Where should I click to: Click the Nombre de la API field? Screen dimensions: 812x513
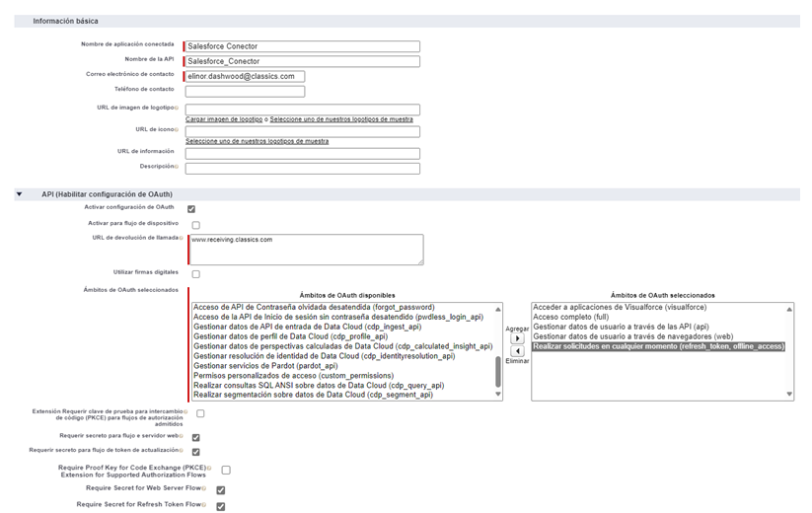tap(303, 61)
